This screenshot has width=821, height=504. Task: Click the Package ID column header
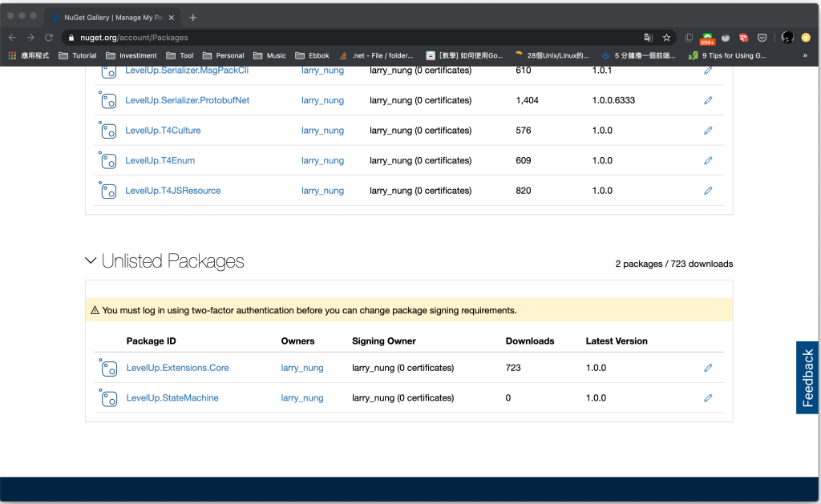[151, 341]
